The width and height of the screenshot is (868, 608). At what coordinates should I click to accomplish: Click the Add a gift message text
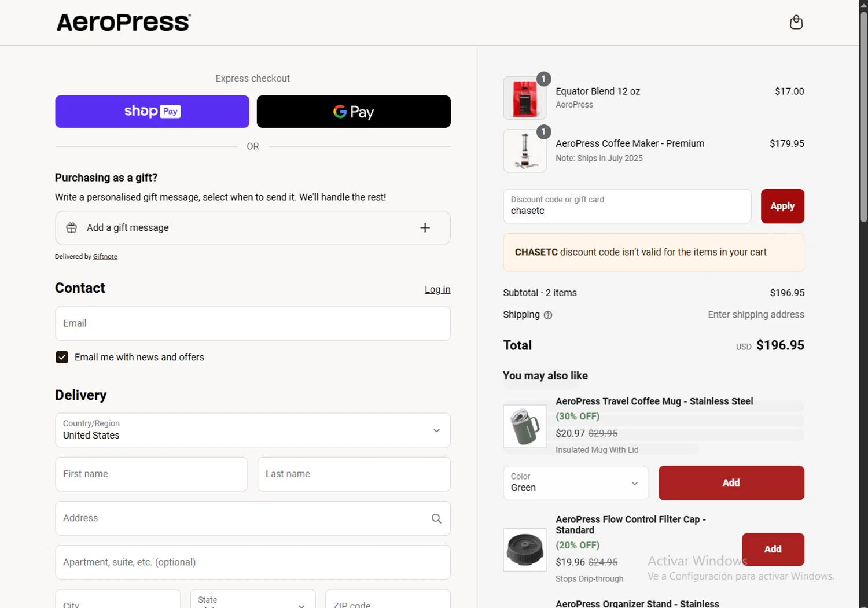click(x=128, y=228)
